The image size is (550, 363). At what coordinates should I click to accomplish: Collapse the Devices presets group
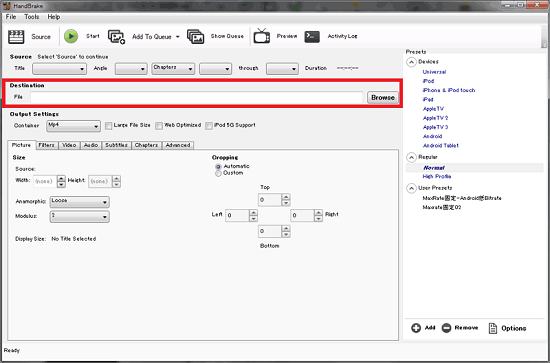point(411,62)
